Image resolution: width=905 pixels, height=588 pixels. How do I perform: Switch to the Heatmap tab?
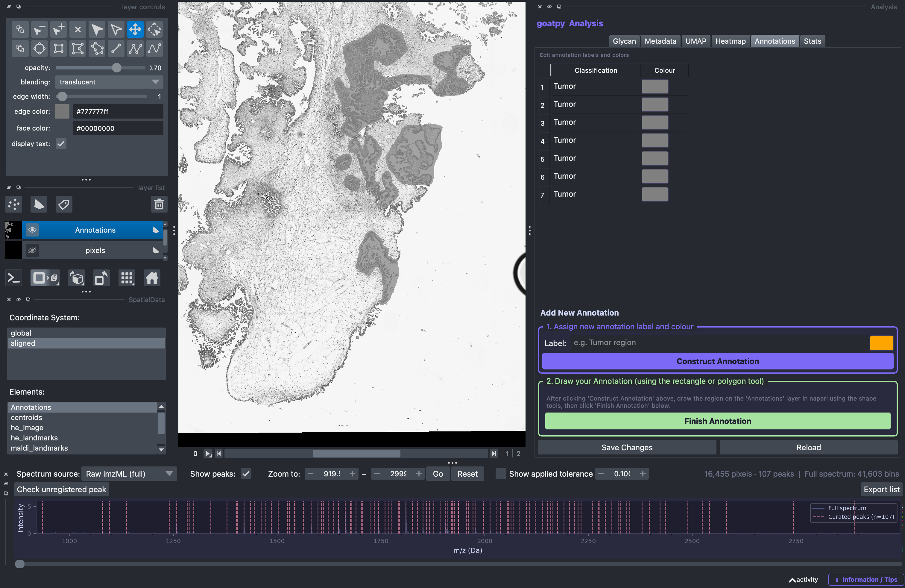point(730,41)
